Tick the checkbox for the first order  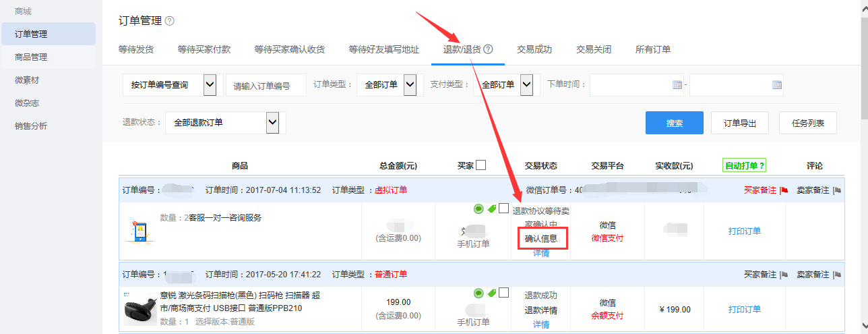coord(503,208)
